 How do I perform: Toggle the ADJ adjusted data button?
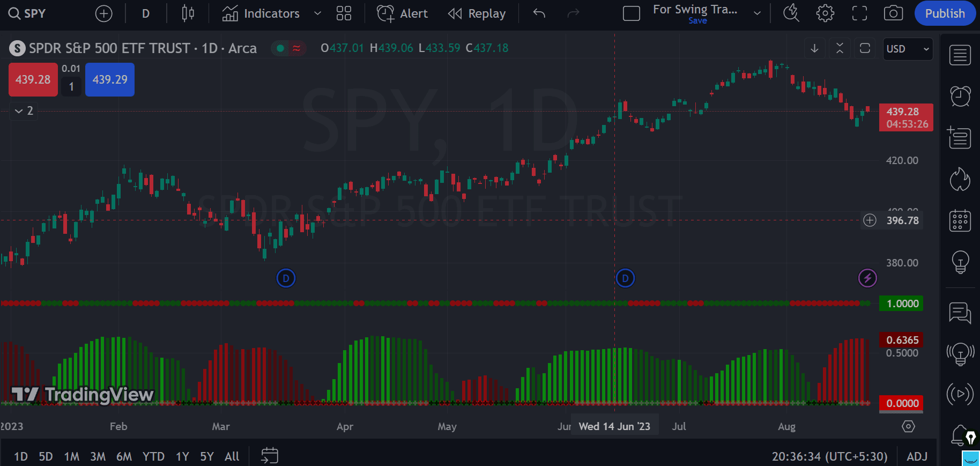click(x=917, y=456)
